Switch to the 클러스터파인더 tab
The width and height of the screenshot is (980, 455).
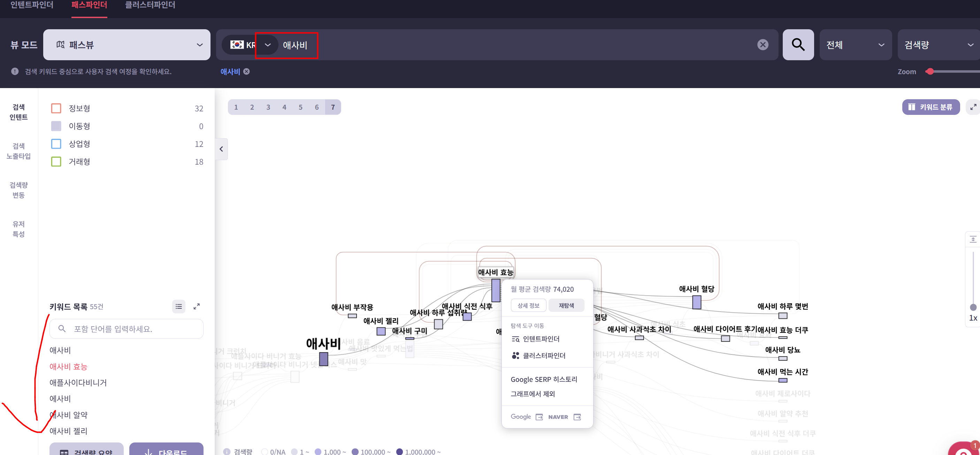[150, 5]
